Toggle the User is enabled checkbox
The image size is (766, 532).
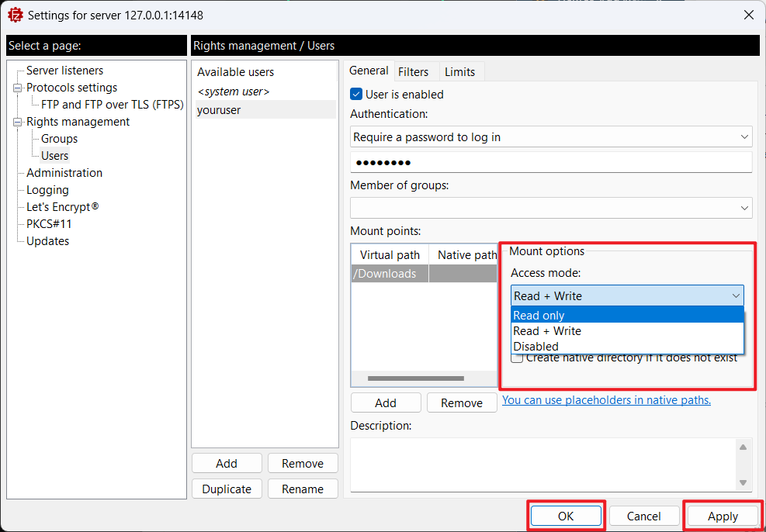(356, 94)
